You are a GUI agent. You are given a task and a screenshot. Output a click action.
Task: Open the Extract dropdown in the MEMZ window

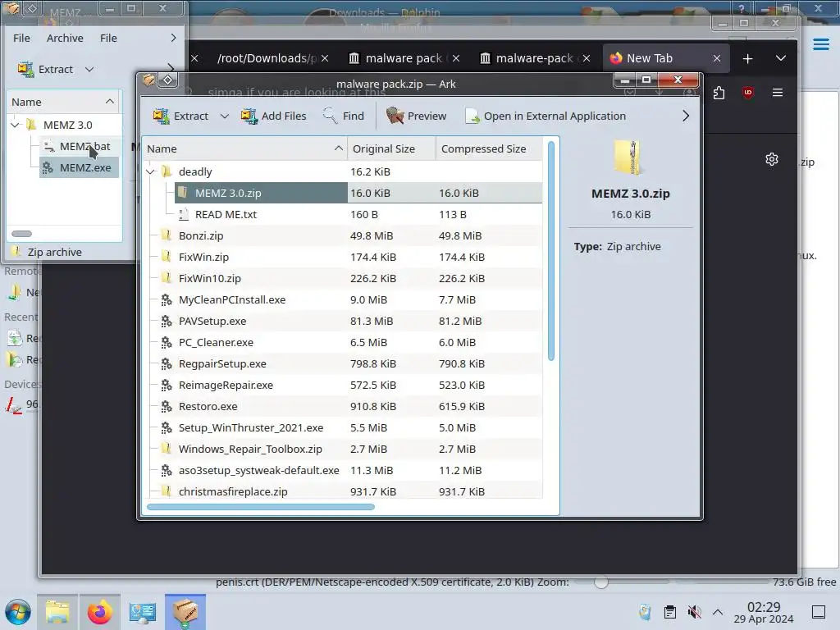(x=89, y=69)
